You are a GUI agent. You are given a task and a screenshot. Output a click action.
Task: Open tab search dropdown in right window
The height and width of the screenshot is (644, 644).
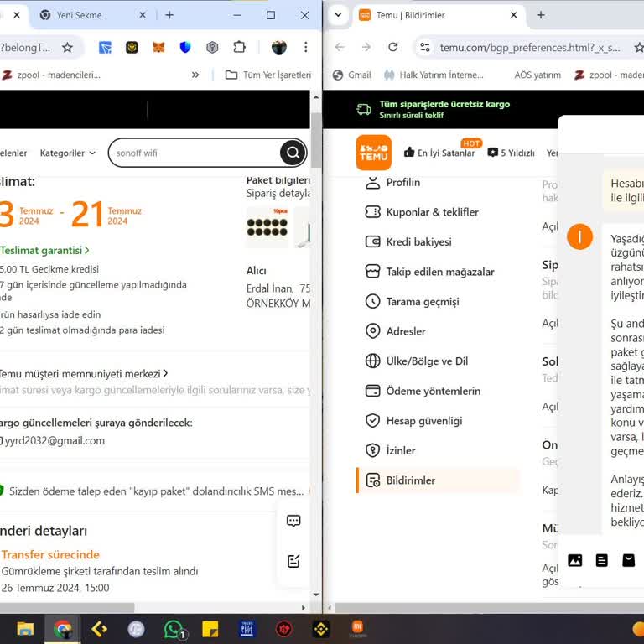(338, 15)
